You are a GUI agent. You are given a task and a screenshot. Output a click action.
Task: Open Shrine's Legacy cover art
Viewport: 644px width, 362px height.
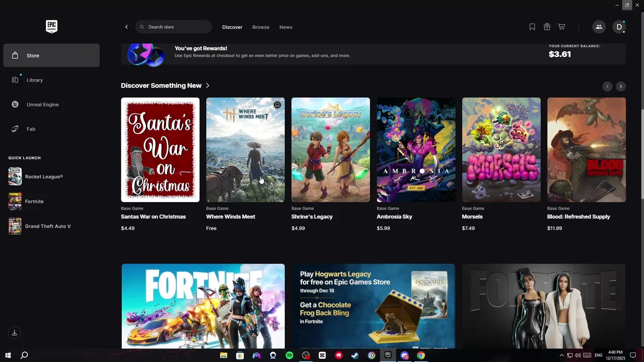[331, 150]
